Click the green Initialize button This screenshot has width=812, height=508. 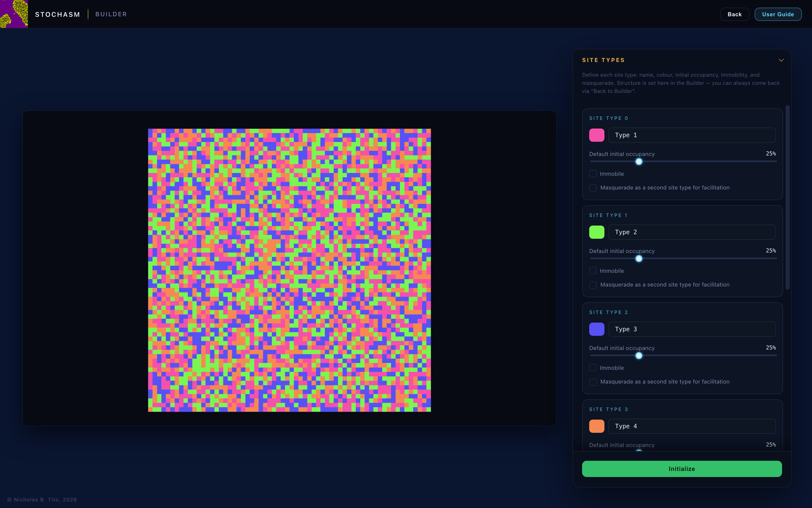click(682, 469)
